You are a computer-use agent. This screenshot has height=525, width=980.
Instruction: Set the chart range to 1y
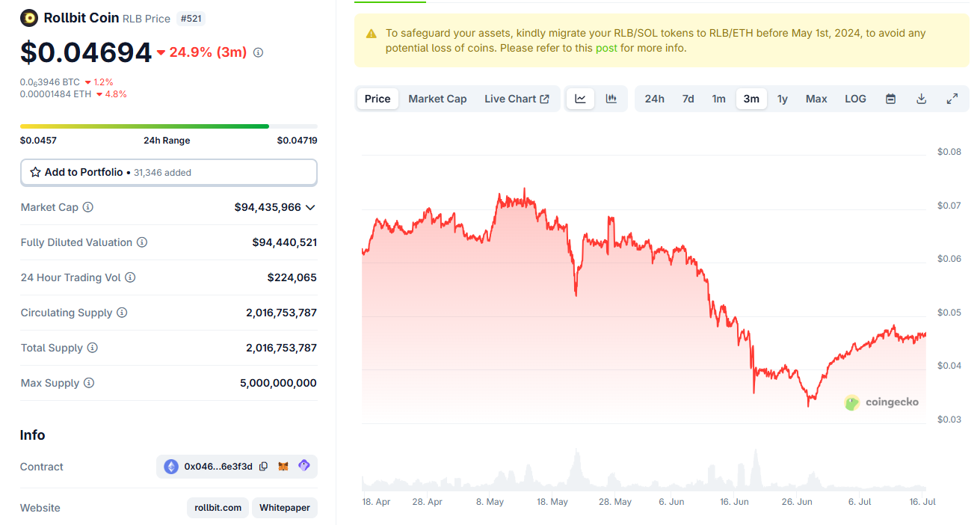tap(783, 99)
